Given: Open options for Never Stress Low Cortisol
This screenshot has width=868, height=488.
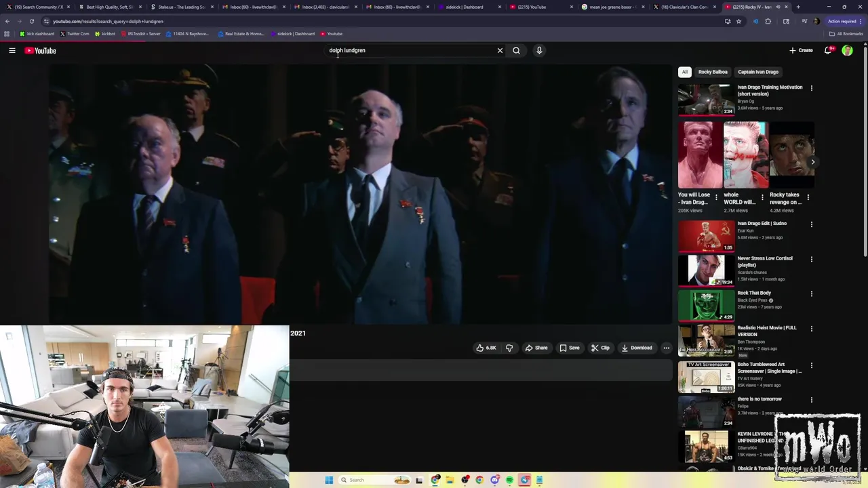Looking at the screenshot, I should coord(811,259).
